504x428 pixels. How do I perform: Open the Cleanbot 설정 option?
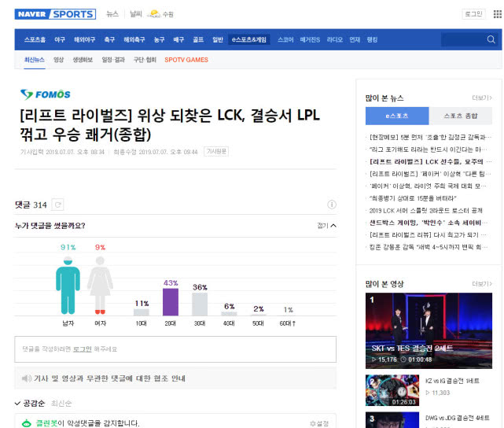point(319,423)
